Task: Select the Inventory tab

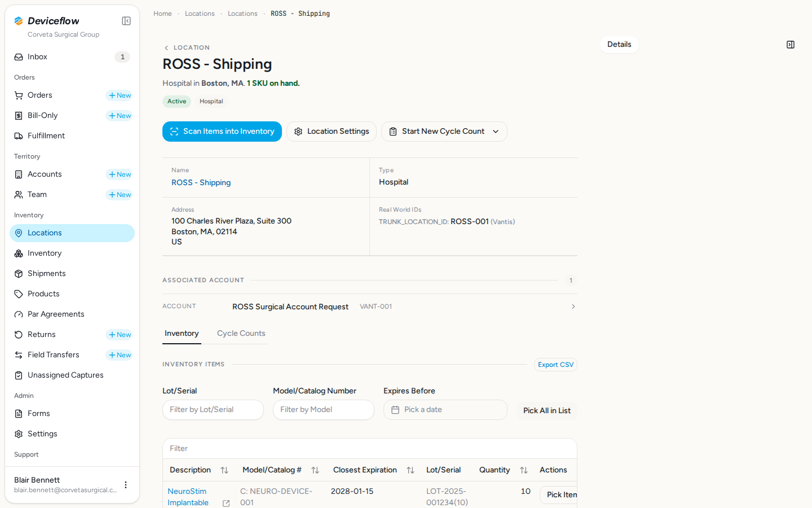Action: pyautogui.click(x=182, y=334)
